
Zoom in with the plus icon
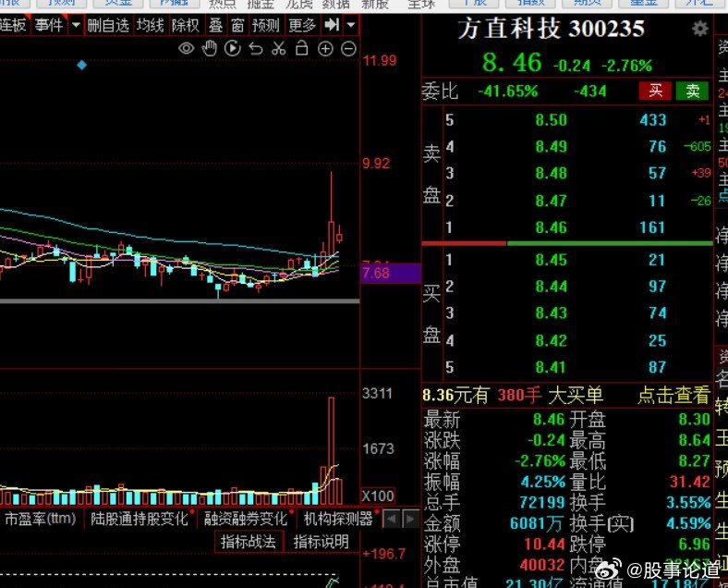pyautogui.click(x=325, y=48)
